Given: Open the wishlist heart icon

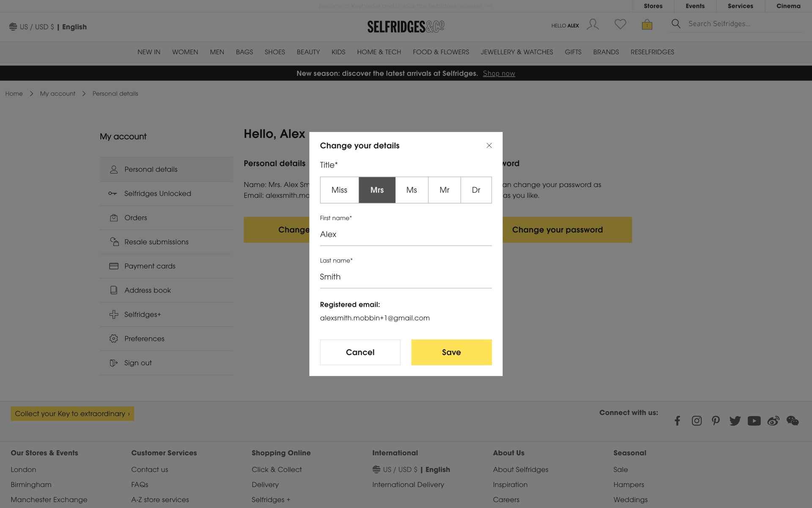Looking at the screenshot, I should coord(620,25).
